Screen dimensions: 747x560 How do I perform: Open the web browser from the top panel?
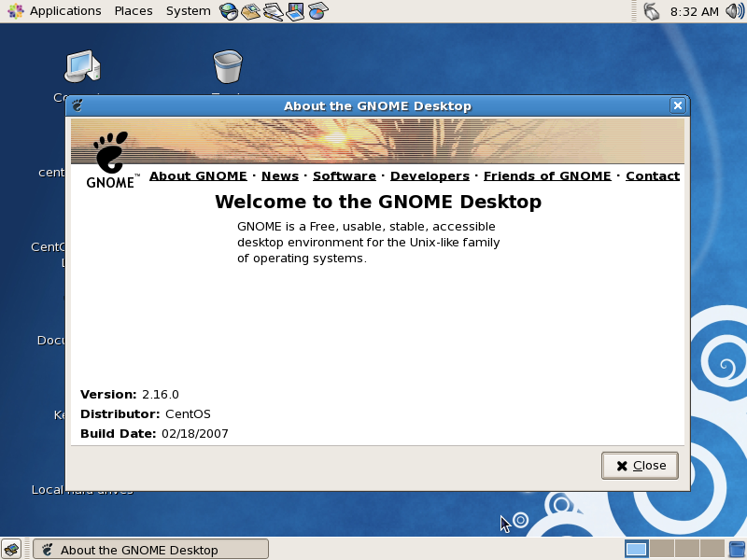click(x=228, y=10)
